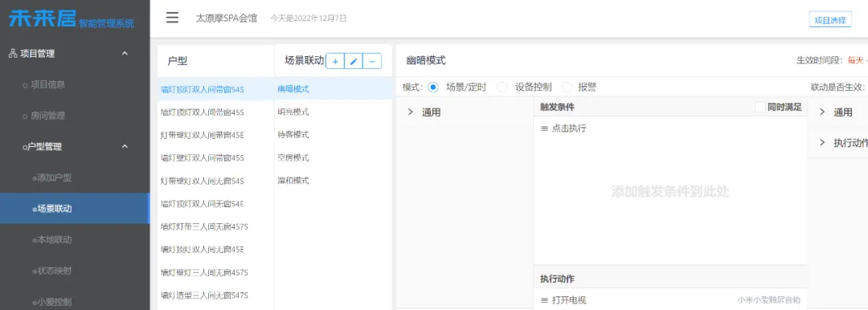Viewport: 868px width, 310px height.
Task: Open 添加户型 in the sidebar
Action: (x=55, y=177)
